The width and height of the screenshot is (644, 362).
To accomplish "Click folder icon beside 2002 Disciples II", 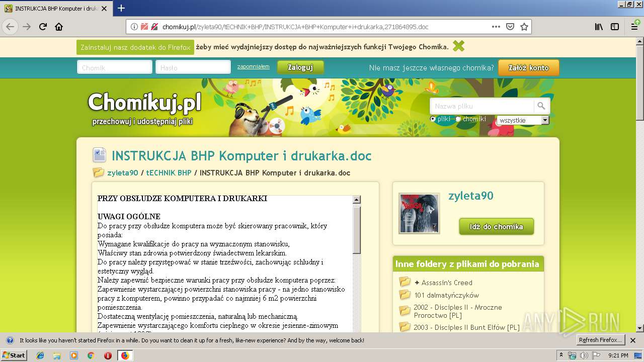I will [x=405, y=311].
